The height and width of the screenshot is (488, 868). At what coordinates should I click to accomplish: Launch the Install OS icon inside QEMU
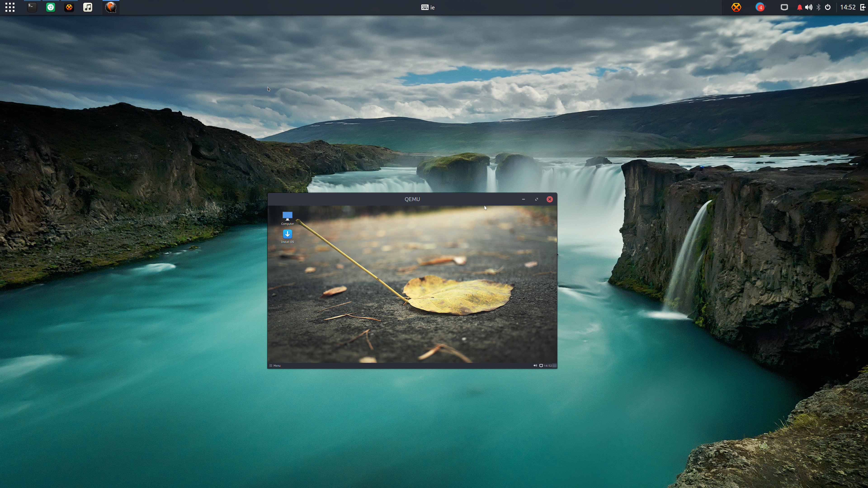pyautogui.click(x=288, y=236)
